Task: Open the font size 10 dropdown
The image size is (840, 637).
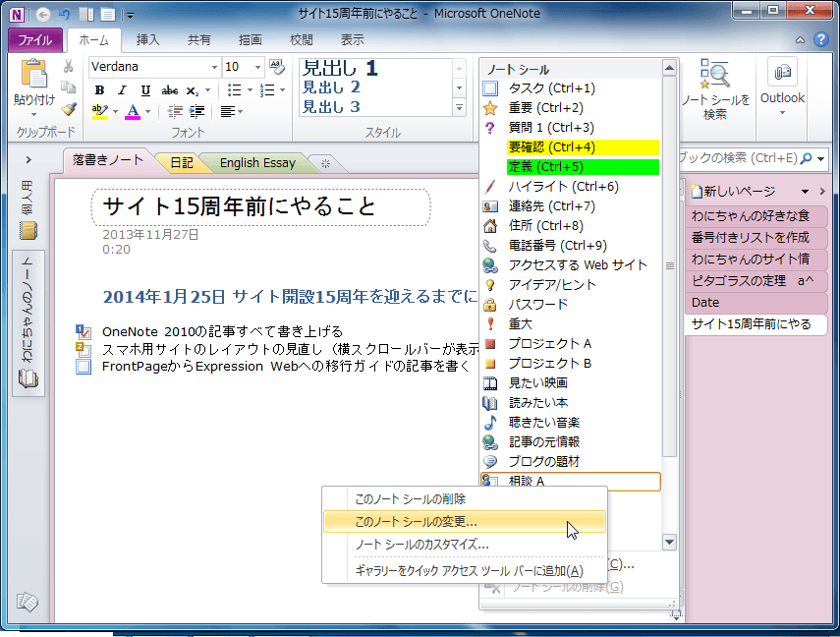Action: pos(257,67)
